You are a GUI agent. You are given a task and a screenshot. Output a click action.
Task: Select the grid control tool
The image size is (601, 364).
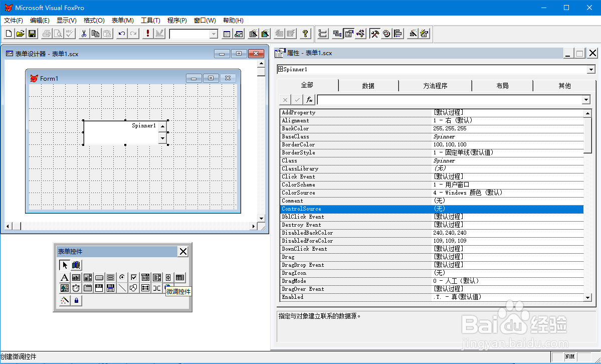(180, 277)
